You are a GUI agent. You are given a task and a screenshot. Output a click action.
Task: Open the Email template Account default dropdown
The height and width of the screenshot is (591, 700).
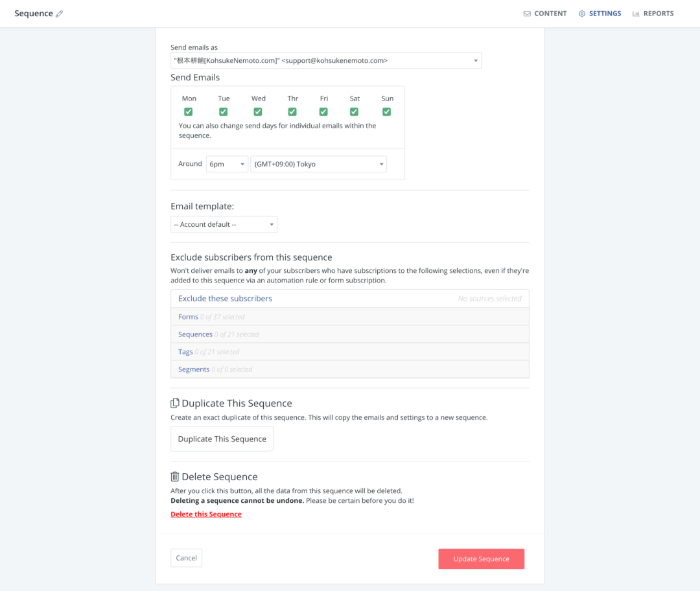pyautogui.click(x=224, y=224)
